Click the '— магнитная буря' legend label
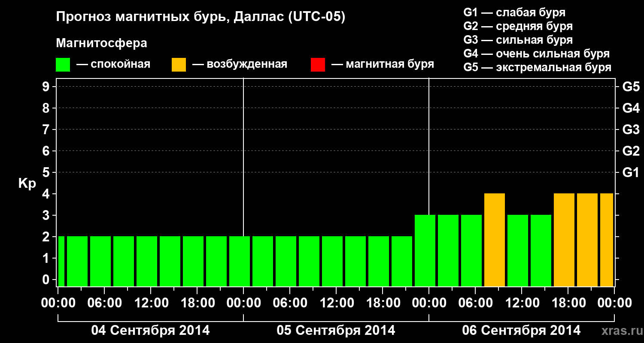Image resolution: width=644 pixels, height=343 pixels. click(x=383, y=65)
